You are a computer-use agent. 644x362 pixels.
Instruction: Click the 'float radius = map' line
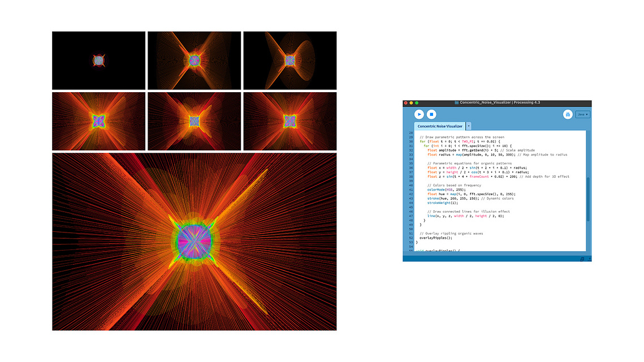(497, 154)
